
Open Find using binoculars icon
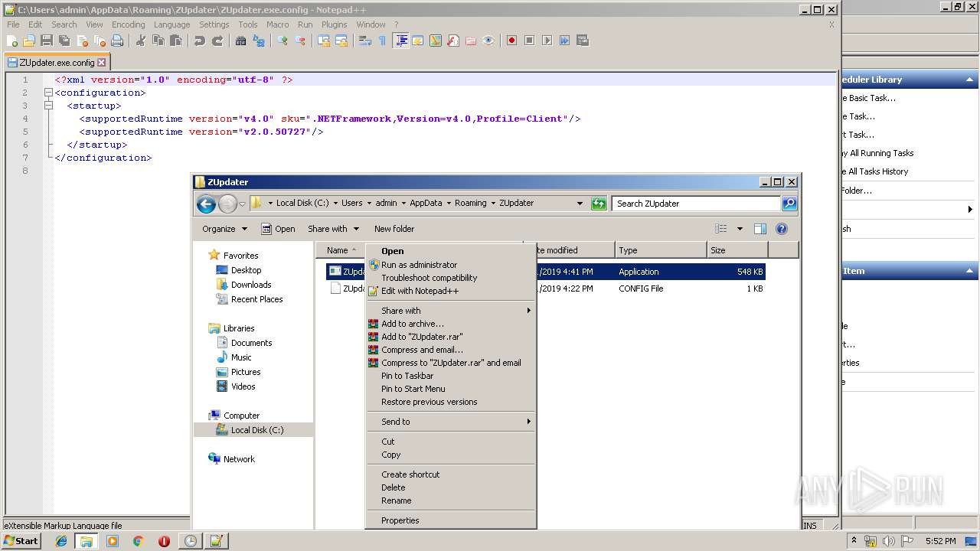pos(240,41)
